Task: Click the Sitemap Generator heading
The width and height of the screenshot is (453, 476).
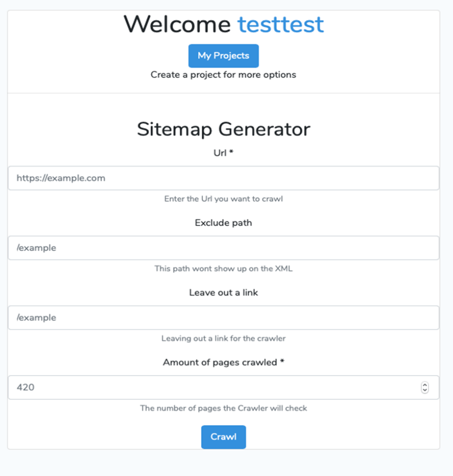Action: coord(223,129)
